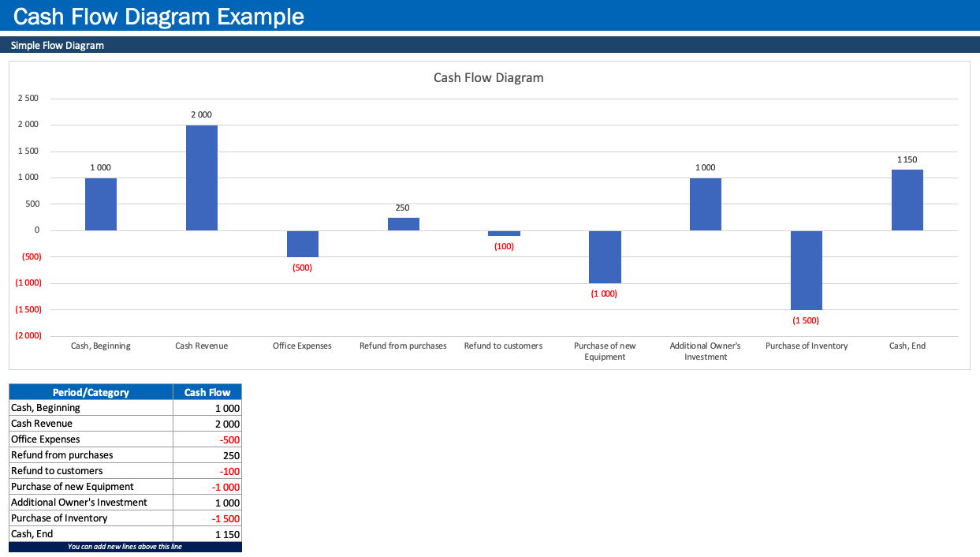Screen dimensions: 980x557
Task: Click the Purchase of Inventory value -1 500
Action: tap(207, 518)
